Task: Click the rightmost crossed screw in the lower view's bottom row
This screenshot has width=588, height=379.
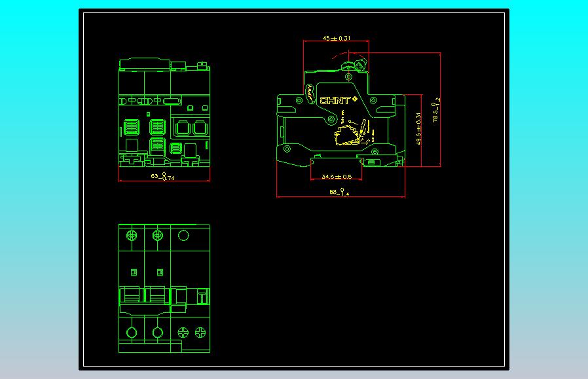Action: coord(200,332)
